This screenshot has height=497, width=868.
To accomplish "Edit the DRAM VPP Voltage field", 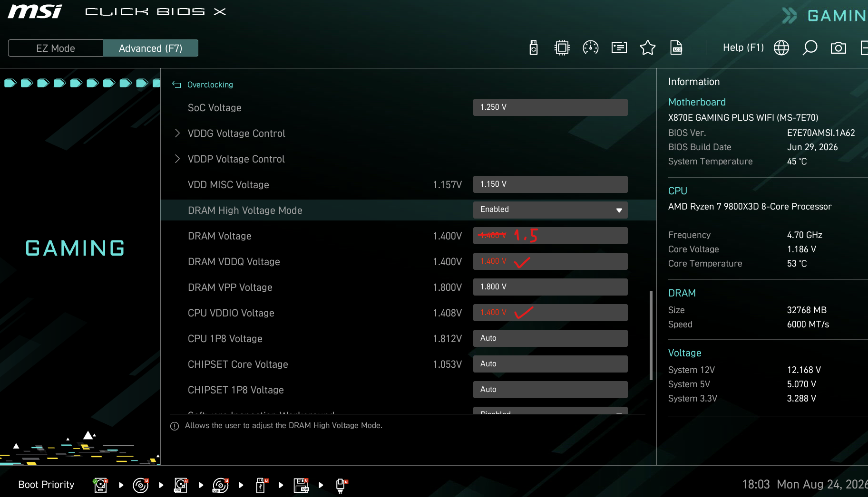I will pyautogui.click(x=550, y=287).
